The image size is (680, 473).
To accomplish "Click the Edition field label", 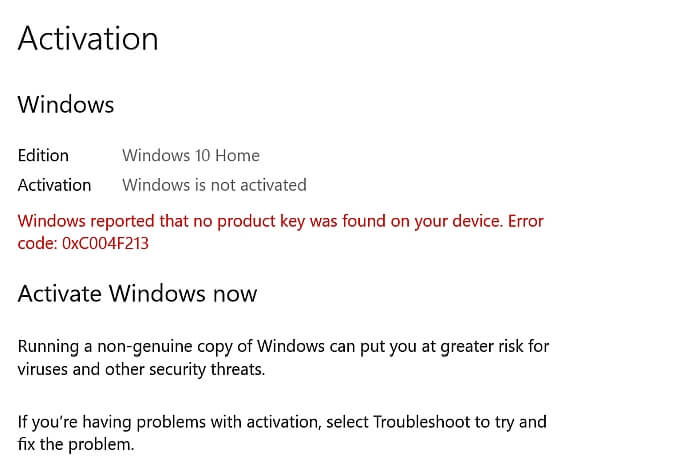I will (x=43, y=155).
